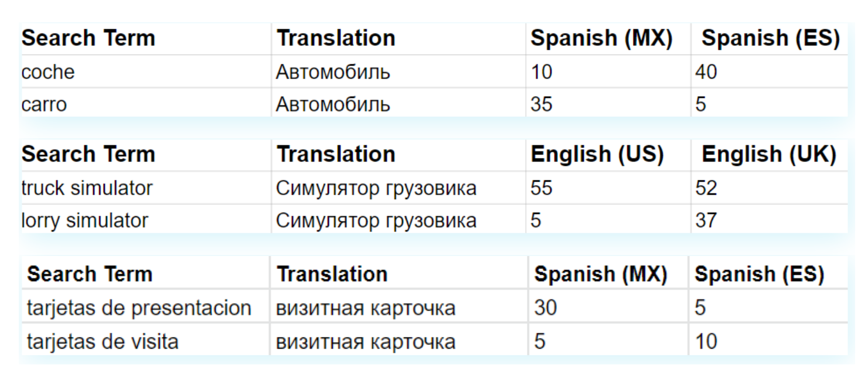Click the translation cell beside "lorry simulator"
This screenshot has height=382, width=868.
pos(376,220)
